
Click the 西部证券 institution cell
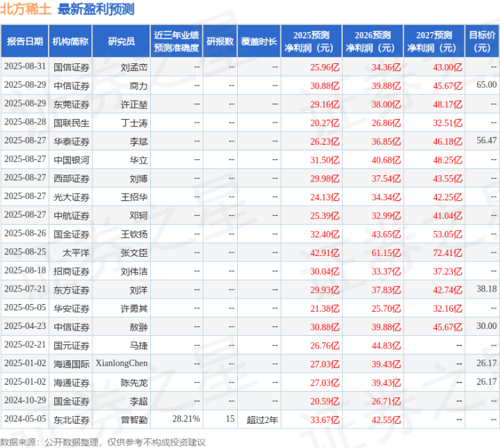coord(72,178)
